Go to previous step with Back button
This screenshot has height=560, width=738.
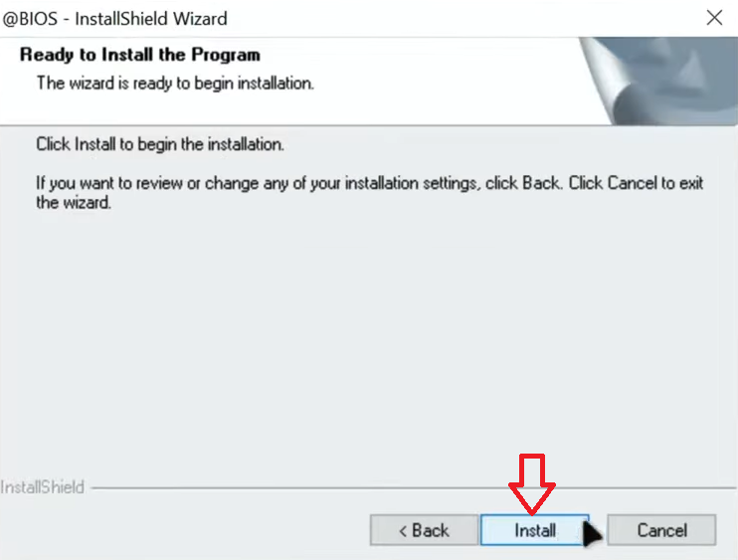tap(424, 530)
